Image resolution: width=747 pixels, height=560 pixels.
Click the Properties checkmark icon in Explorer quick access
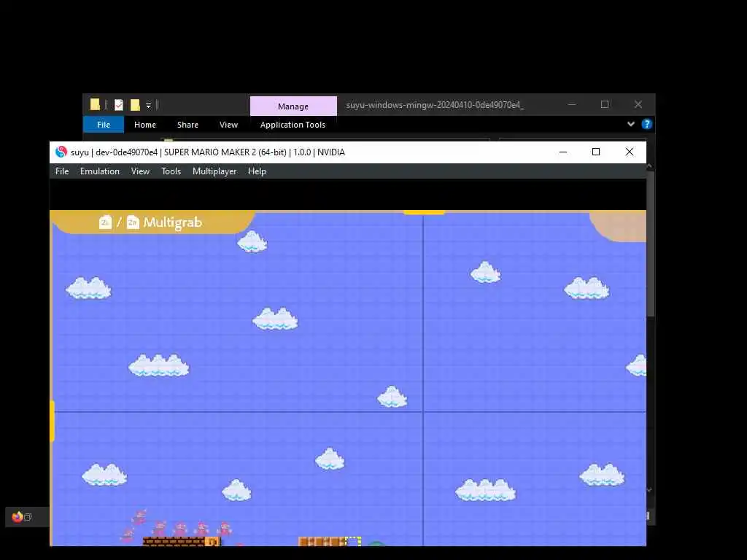tap(119, 105)
